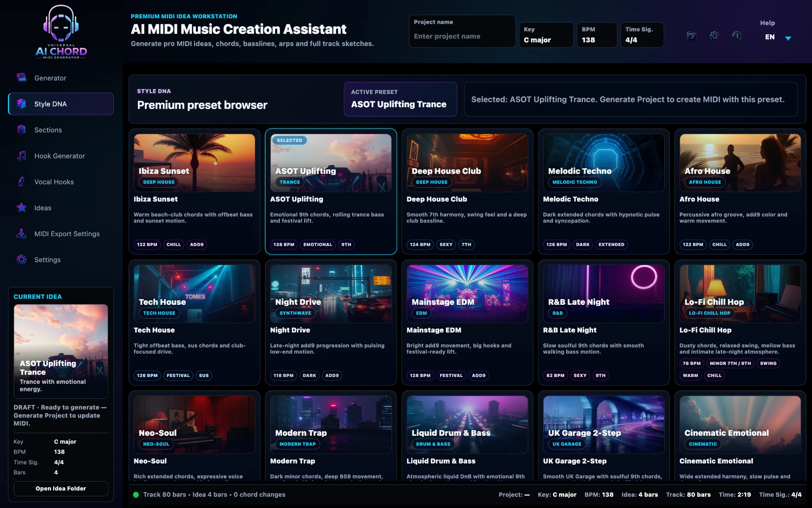Click the SWING tag on Lo-Fi Chill Hop

click(768, 363)
